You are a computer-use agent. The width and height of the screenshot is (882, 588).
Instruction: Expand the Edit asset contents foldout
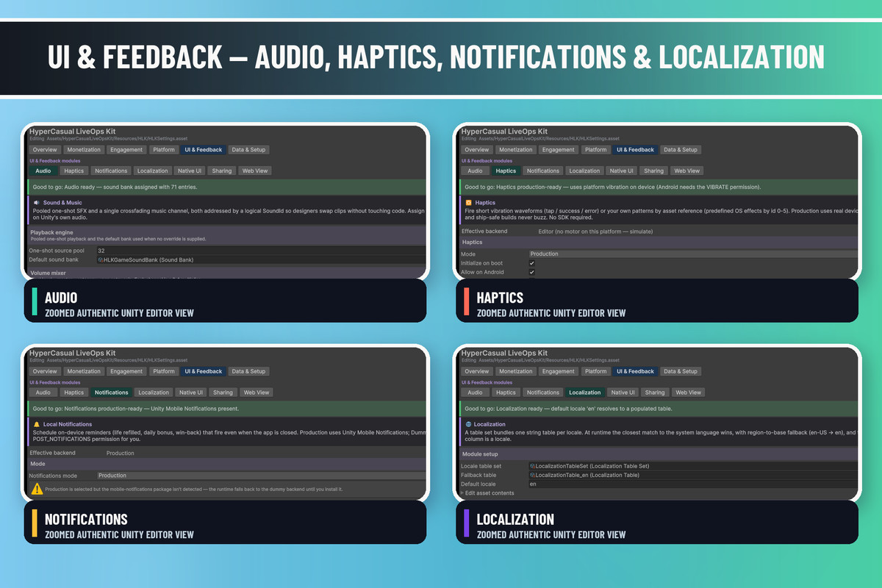pos(490,493)
